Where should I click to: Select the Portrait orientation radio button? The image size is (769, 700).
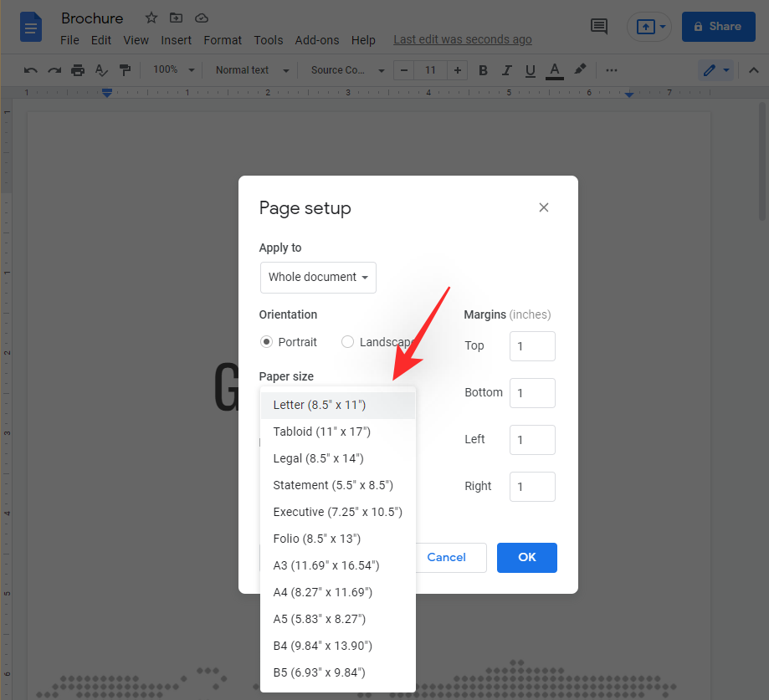(x=266, y=342)
